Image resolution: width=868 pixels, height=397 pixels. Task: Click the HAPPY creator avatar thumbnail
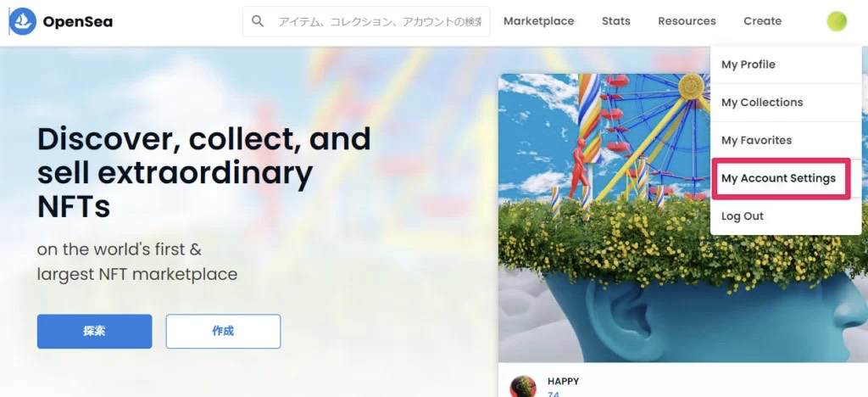point(523,387)
